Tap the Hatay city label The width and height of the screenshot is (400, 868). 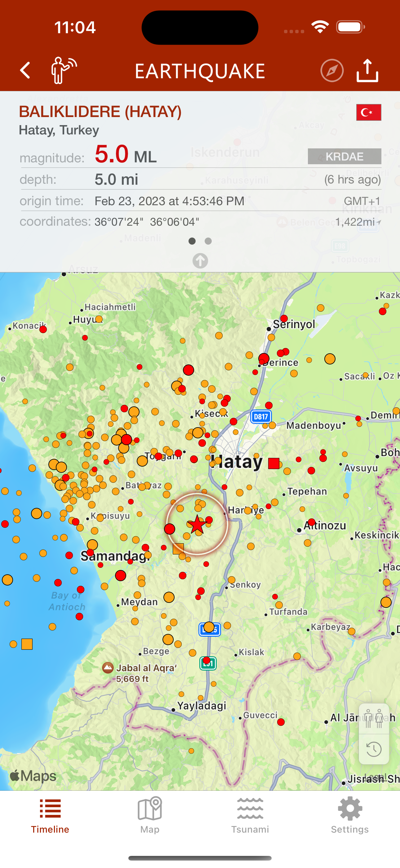point(236,462)
